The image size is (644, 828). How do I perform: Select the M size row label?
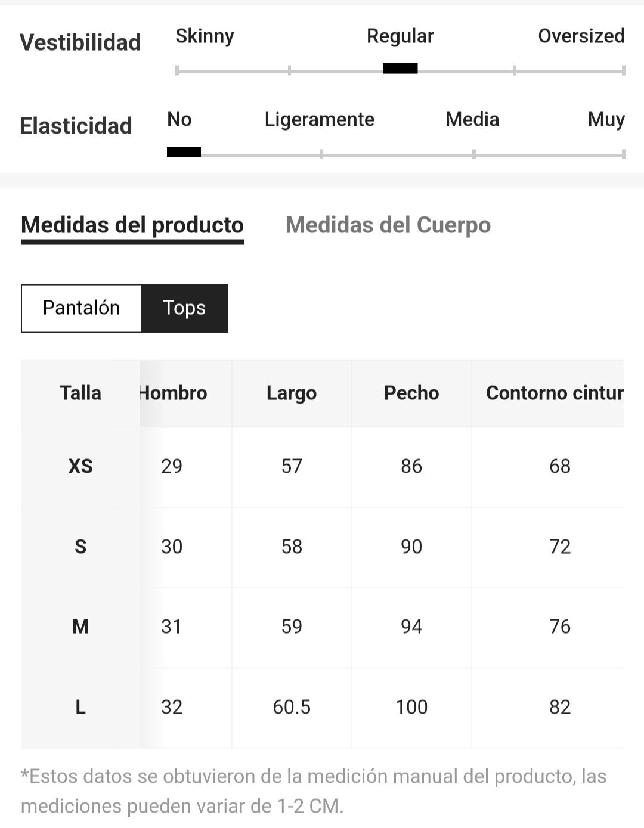[x=80, y=627]
